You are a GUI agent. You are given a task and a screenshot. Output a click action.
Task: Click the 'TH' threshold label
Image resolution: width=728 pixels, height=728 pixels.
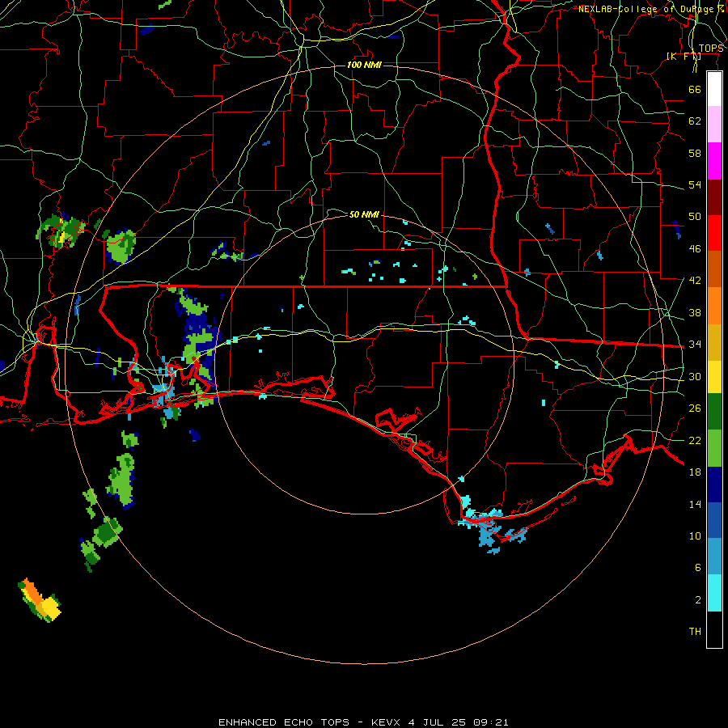tap(695, 632)
